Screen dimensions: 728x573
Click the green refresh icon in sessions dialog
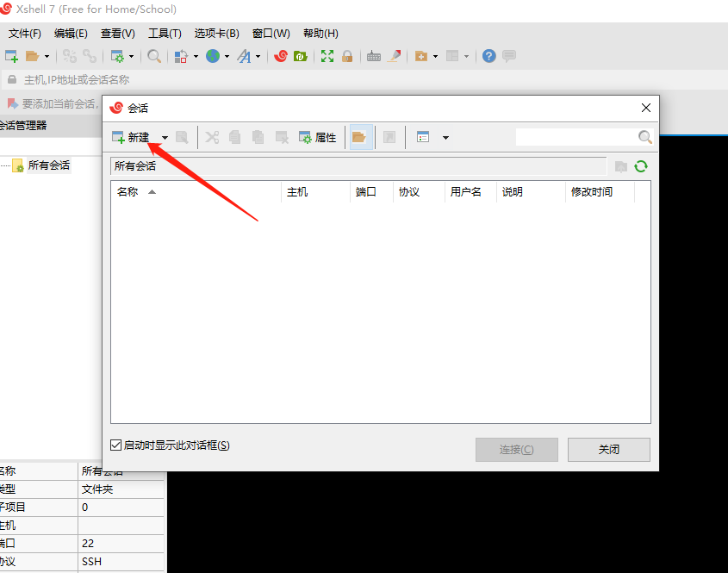[641, 166]
